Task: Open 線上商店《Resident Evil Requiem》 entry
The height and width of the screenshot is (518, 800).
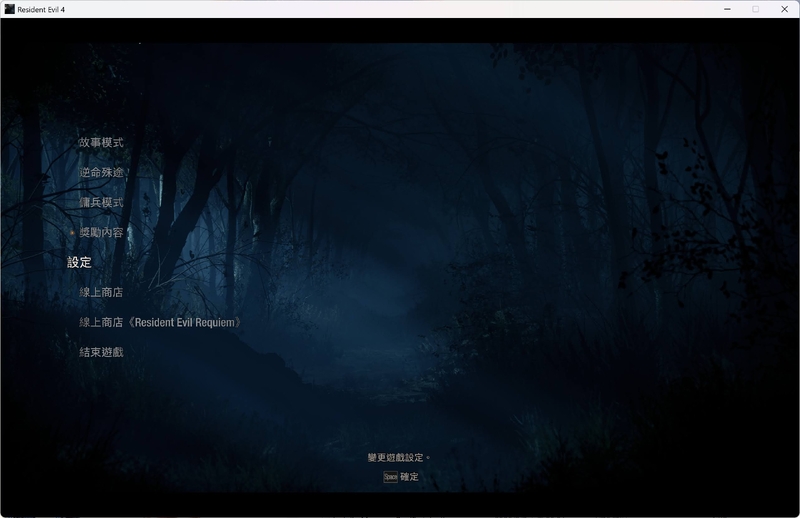Action: (x=160, y=323)
